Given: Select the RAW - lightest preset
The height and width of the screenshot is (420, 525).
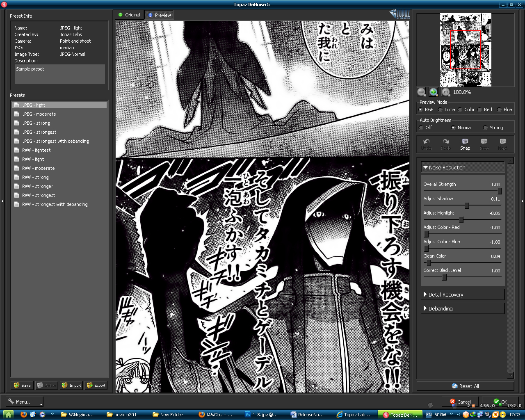Looking at the screenshot, I should [x=59, y=150].
